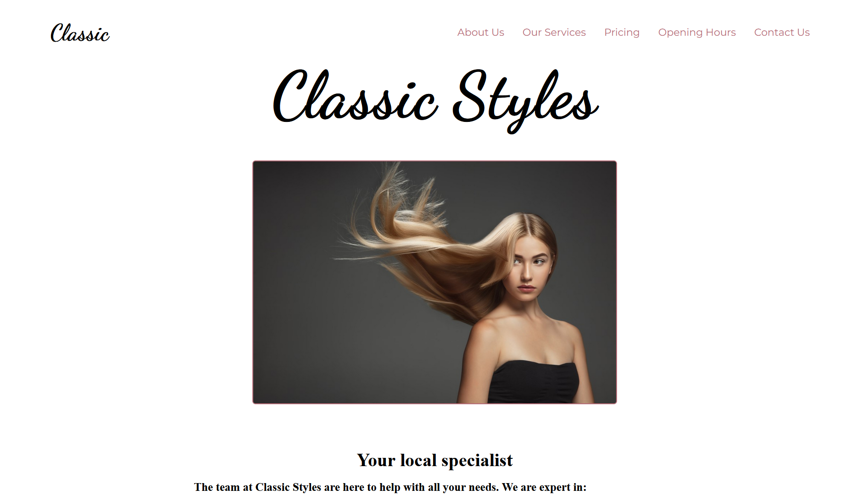Click the Classic script logo
Image resolution: width=868 pixels, height=495 pixels.
[80, 33]
